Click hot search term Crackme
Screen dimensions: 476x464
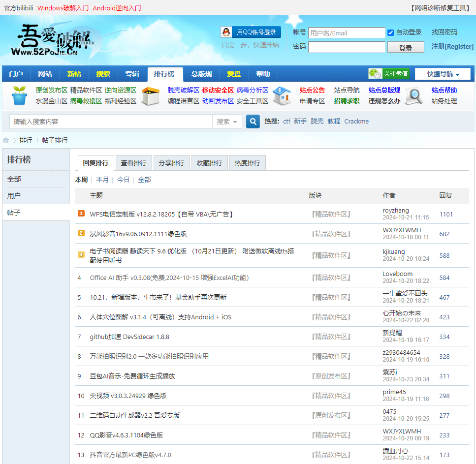pyautogui.click(x=356, y=122)
